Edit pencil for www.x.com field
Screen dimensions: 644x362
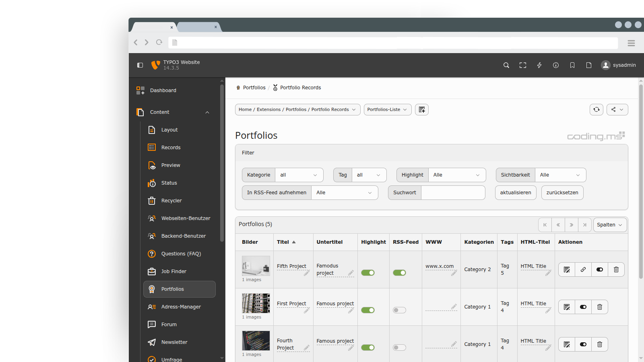pos(454,273)
